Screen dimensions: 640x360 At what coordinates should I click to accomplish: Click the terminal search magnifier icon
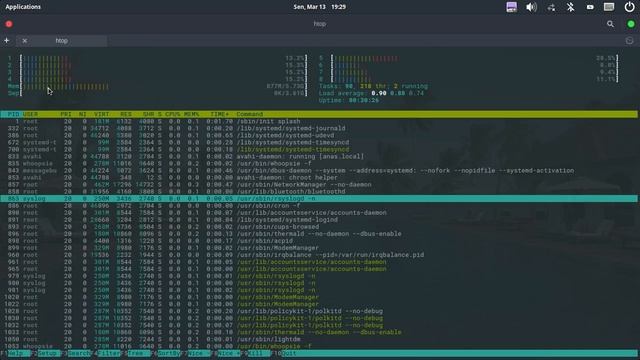(610, 24)
